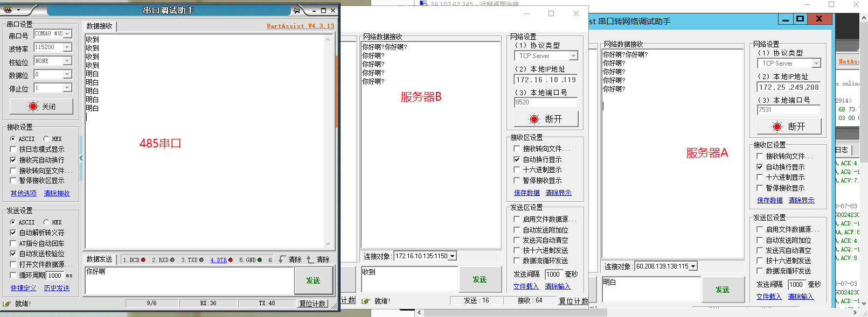This screenshot has width=868, height=317.
Task: Click the down-arrow clear icon in send bar
Action: pyautogui.click(x=282, y=259)
